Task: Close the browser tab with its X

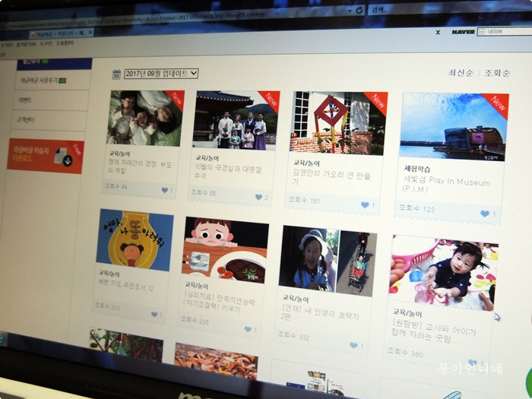Action: tap(90, 33)
